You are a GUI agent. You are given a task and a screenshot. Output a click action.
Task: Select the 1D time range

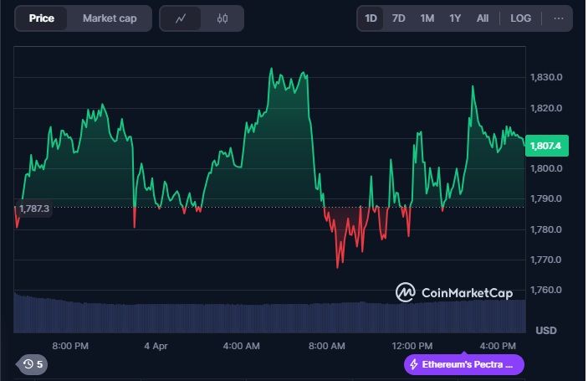click(x=371, y=18)
